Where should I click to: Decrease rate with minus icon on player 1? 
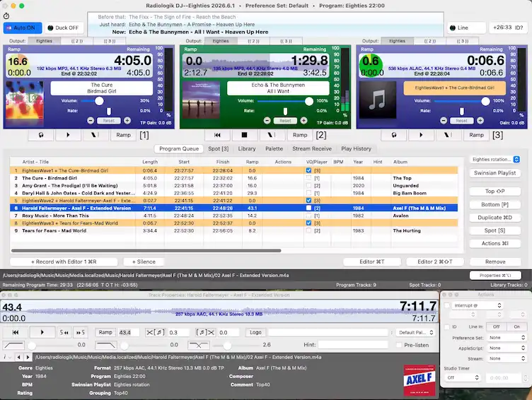91,120
